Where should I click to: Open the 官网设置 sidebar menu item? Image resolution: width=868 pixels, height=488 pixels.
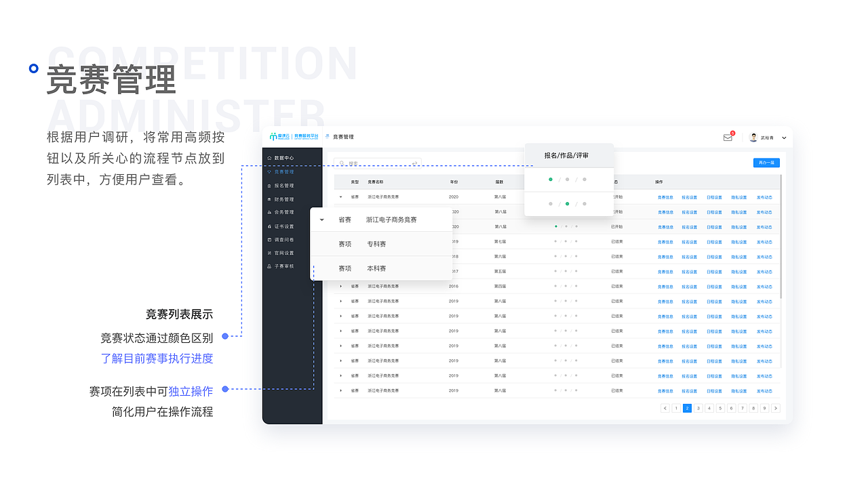coord(283,253)
